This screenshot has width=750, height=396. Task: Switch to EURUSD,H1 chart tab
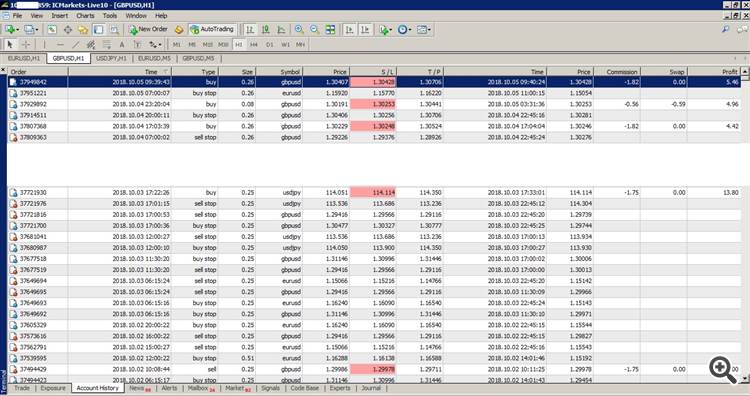coord(24,58)
